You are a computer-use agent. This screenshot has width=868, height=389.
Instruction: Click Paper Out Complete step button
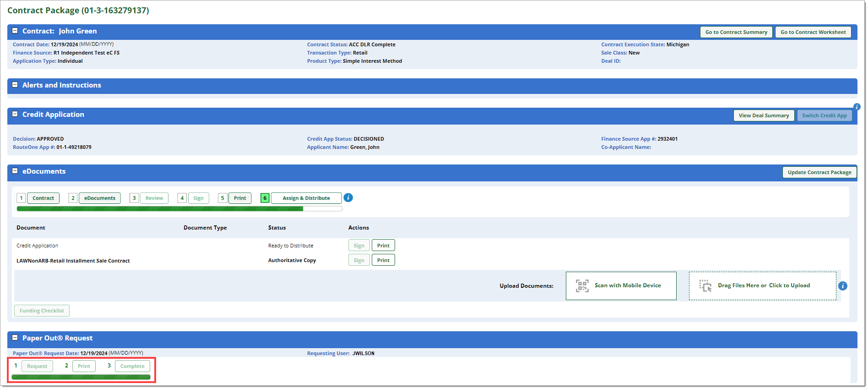[132, 366]
